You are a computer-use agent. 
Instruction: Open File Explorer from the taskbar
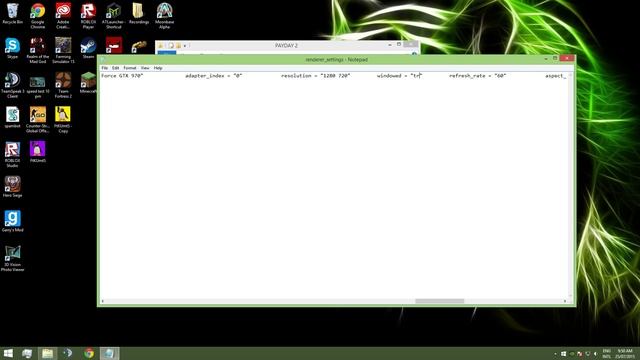click(x=47, y=353)
